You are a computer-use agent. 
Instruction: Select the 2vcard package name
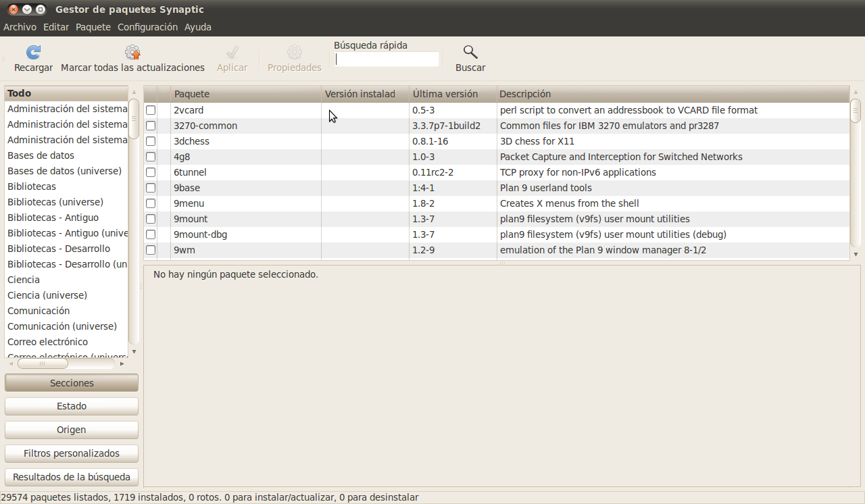coord(189,110)
